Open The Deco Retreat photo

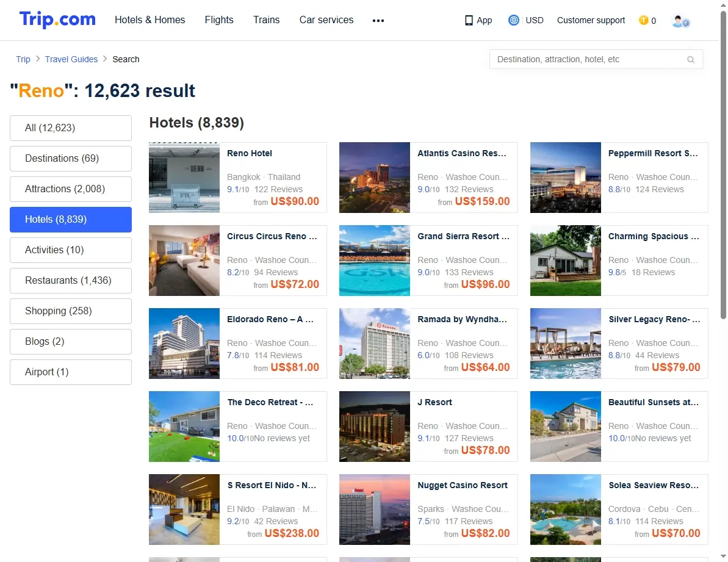[x=184, y=427]
